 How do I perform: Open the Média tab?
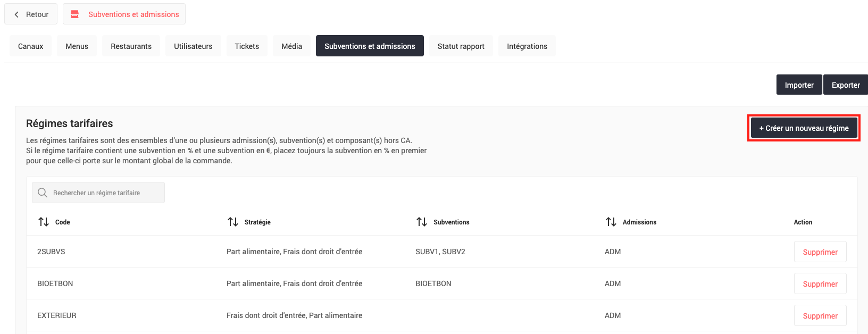291,46
